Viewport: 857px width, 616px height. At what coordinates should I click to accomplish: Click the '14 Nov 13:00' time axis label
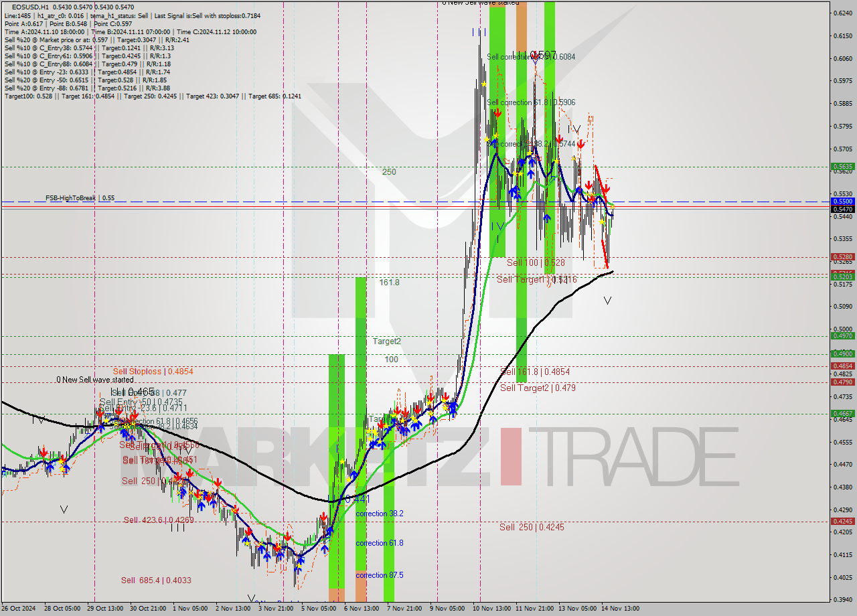click(620, 609)
